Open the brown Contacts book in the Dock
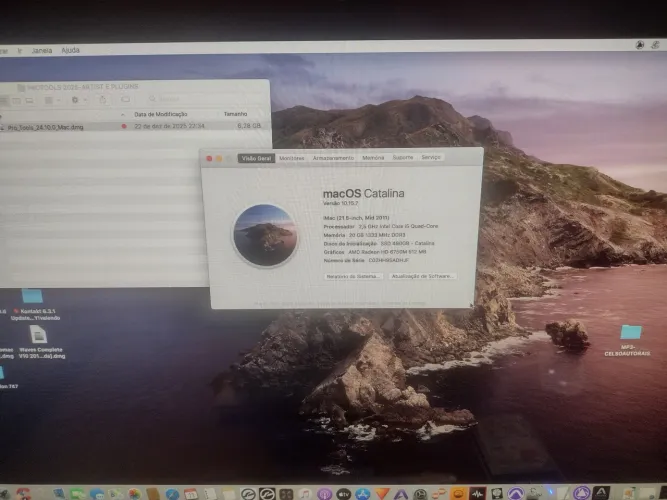This screenshot has width=667, height=500. coord(153,494)
